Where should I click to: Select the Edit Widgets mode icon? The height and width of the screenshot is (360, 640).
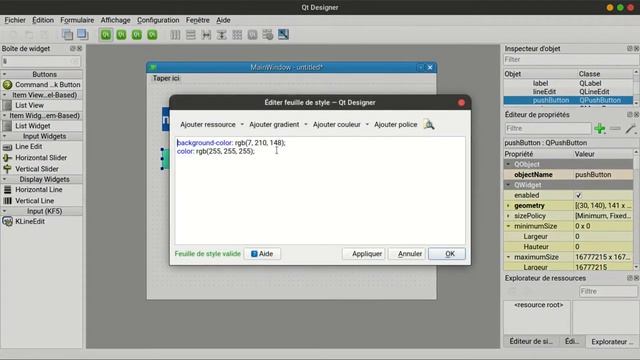[x=106, y=35]
